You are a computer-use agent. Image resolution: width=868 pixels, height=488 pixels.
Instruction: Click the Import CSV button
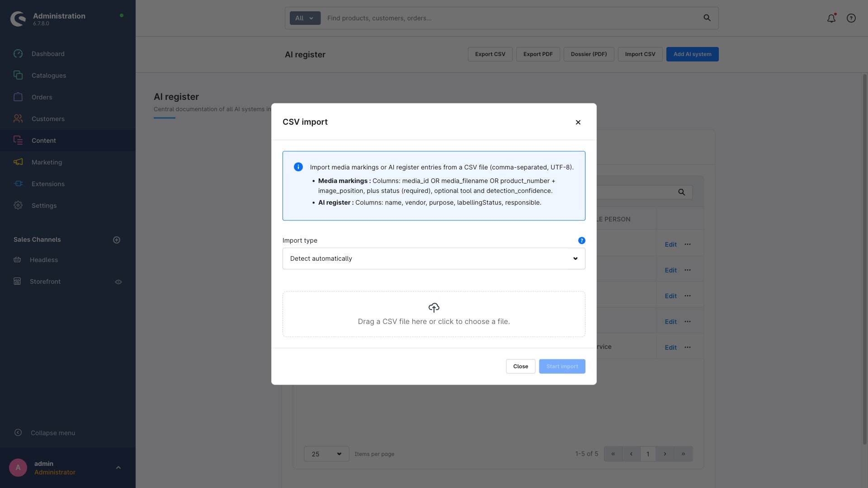640,54
